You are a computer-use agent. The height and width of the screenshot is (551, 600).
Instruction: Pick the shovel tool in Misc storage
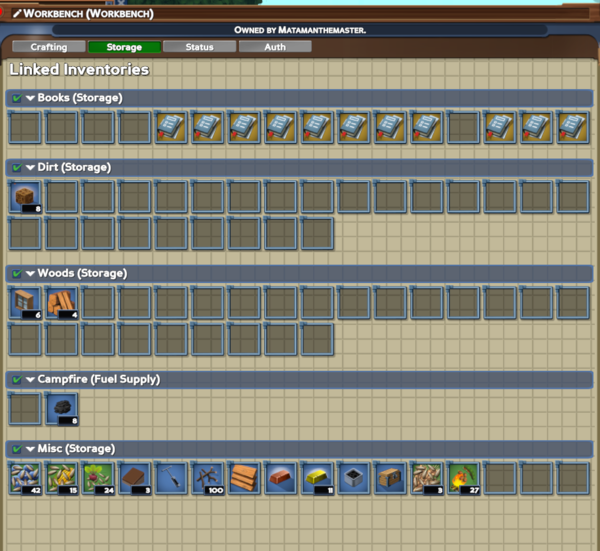(x=171, y=478)
